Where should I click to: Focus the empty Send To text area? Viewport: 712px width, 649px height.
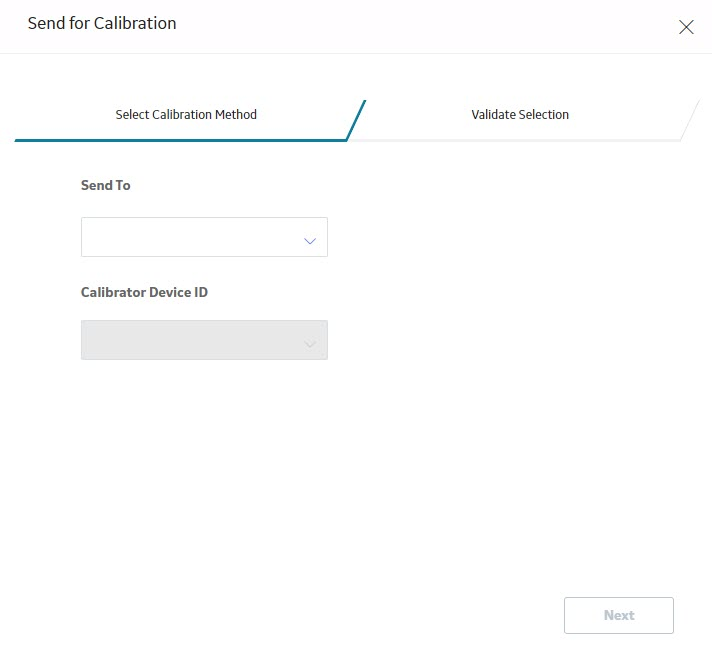[191, 237]
